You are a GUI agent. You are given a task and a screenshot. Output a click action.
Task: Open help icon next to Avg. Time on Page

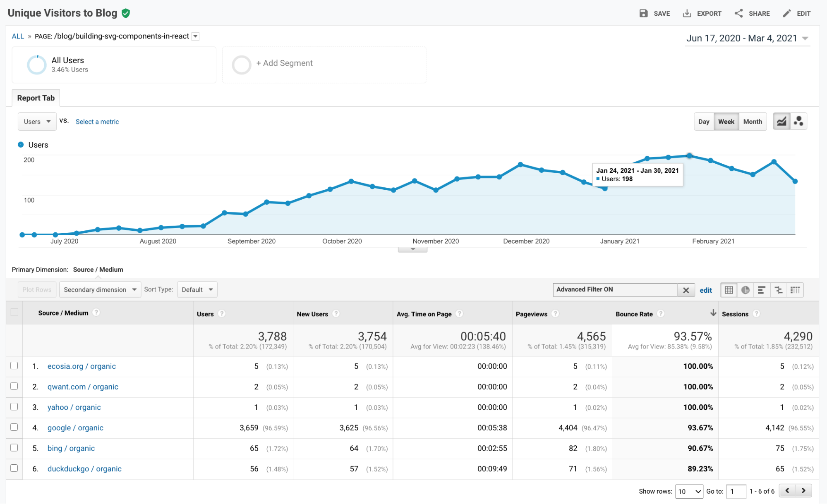(459, 314)
